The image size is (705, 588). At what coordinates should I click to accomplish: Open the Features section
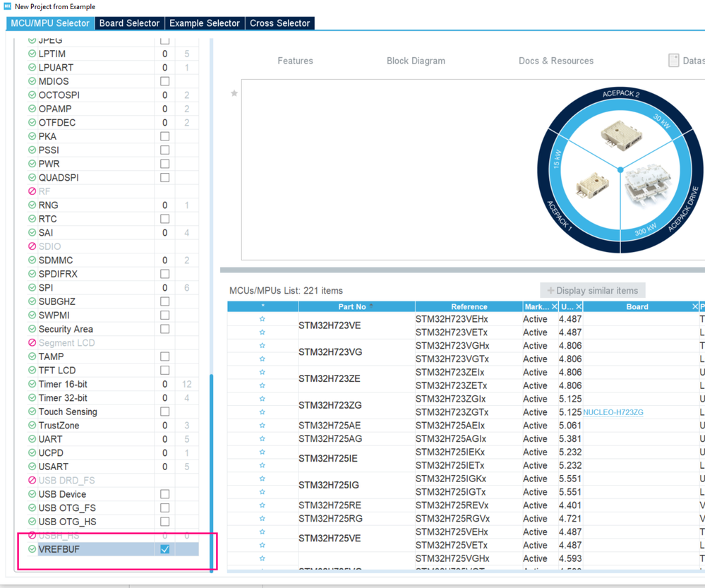(295, 61)
